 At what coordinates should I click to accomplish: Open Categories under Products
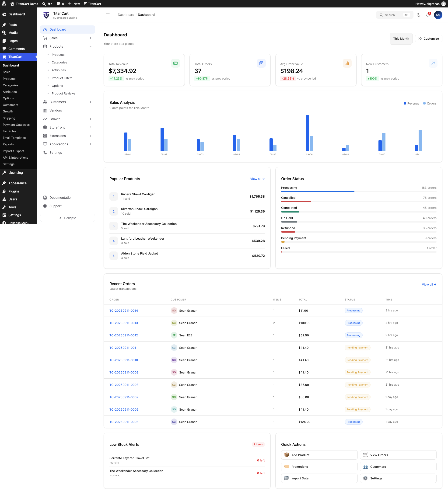click(59, 62)
